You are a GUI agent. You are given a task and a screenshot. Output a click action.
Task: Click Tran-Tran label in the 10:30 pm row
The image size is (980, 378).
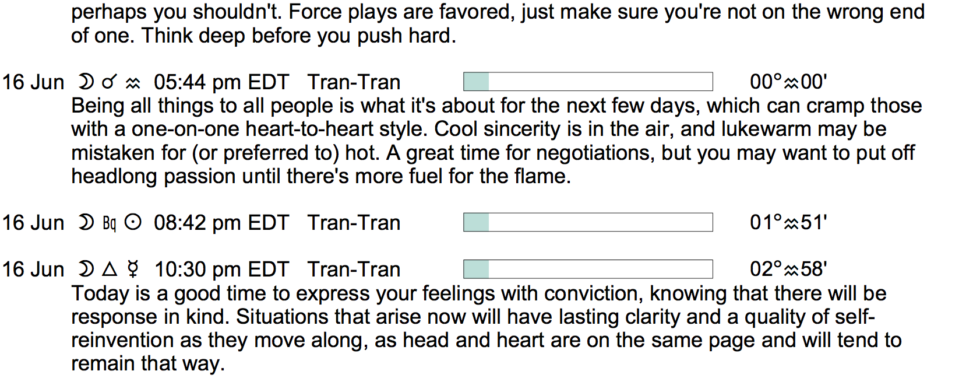(354, 269)
